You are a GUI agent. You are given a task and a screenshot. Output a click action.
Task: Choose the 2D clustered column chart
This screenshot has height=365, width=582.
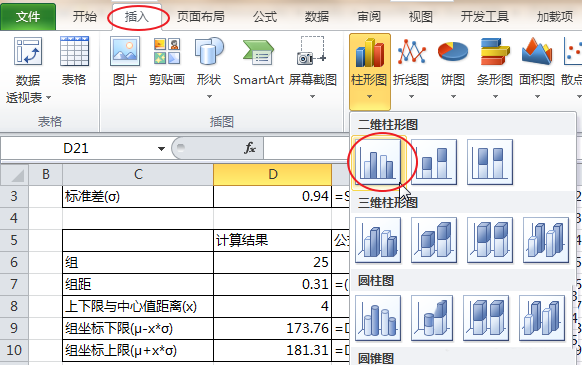[378, 162]
